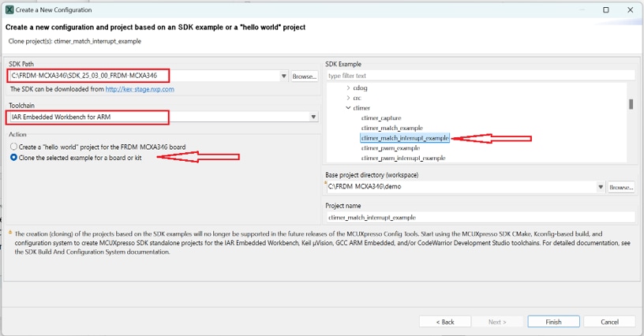This screenshot has width=644, height=336.
Task: Select ctimer_match_example in the tree
Action: coord(391,128)
